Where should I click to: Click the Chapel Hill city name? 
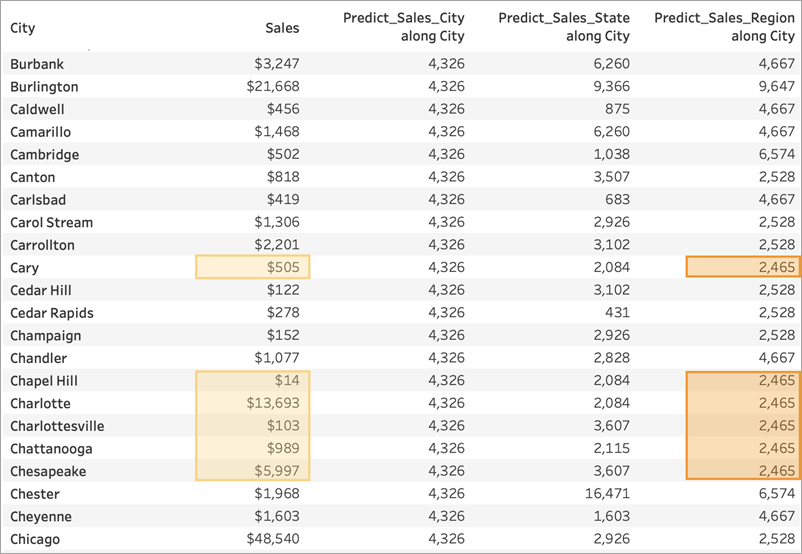point(44,381)
